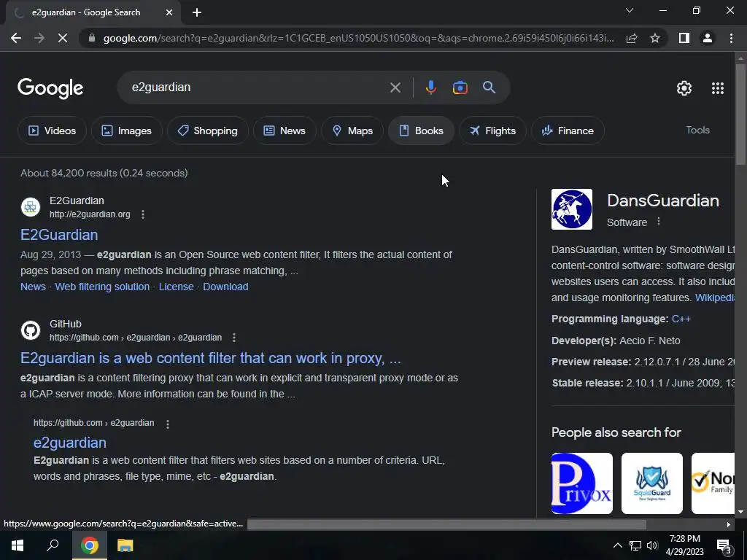Viewport: 747px width, 560px height.
Task: Share this page from address bar
Action: coord(632,38)
